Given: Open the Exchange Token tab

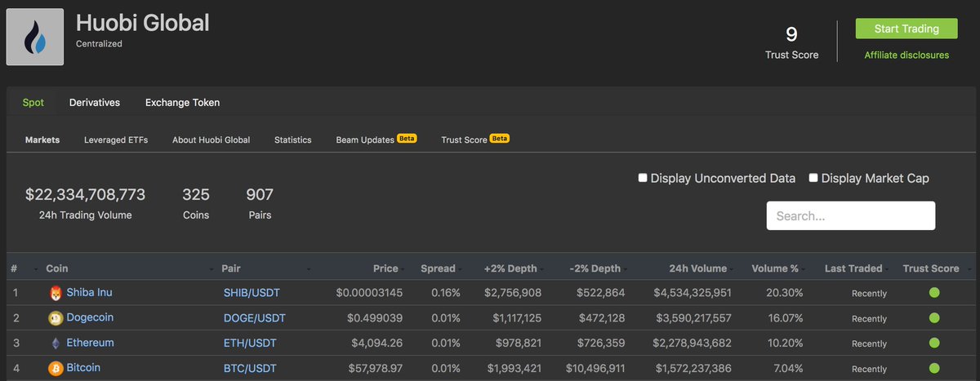Looking at the screenshot, I should pos(182,103).
